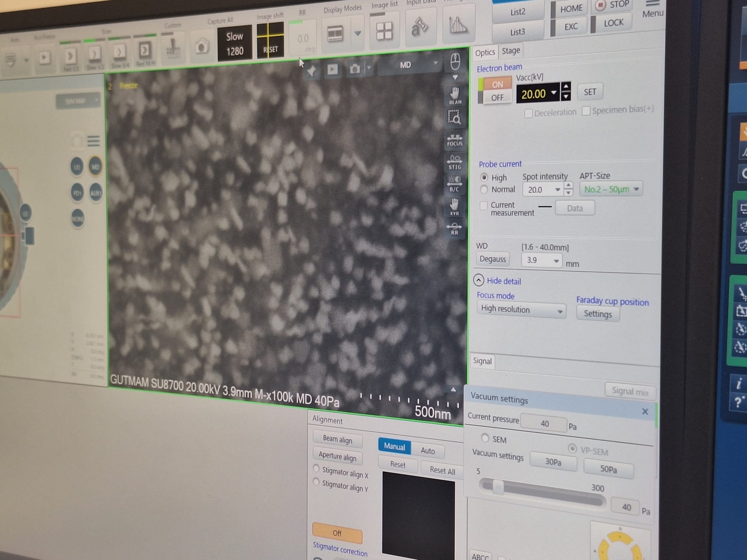Select the PD1 detector circle
Viewport: 747px width, 560px height.
pos(78,193)
